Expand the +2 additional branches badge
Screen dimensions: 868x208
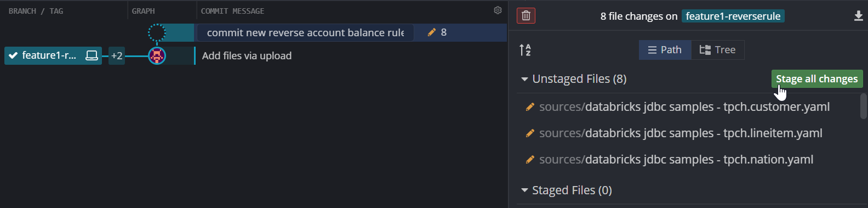(x=117, y=55)
